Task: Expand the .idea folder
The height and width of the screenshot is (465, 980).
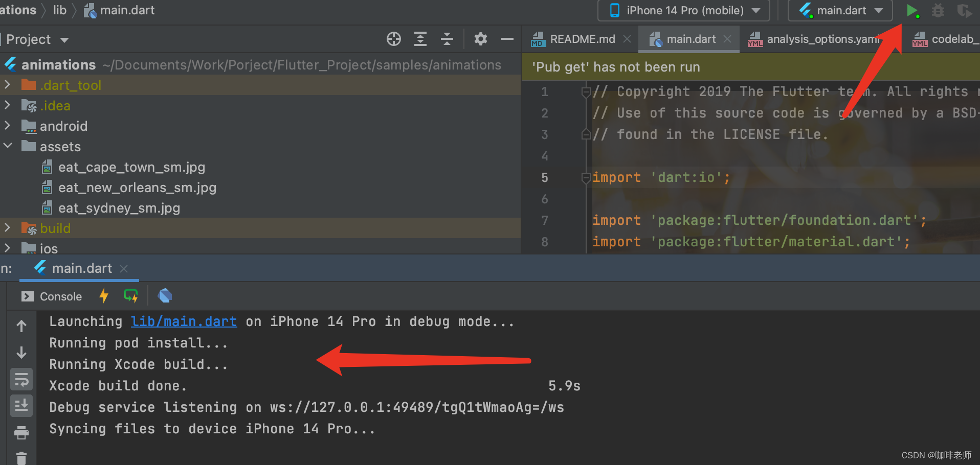Action: [7, 105]
